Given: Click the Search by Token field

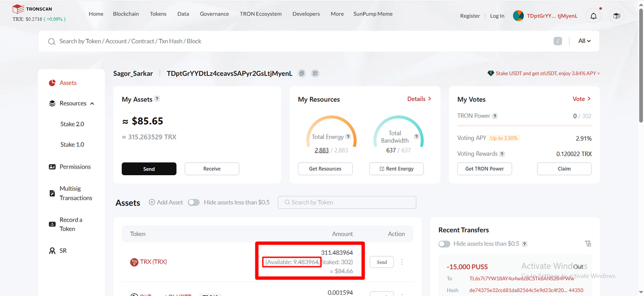Looking at the screenshot, I should pyautogui.click(x=347, y=202).
